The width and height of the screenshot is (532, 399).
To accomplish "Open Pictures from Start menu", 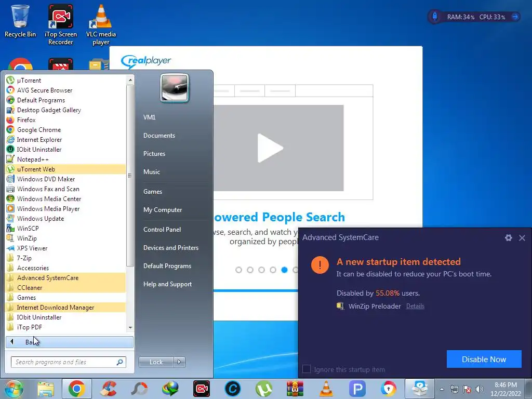I will [154, 154].
